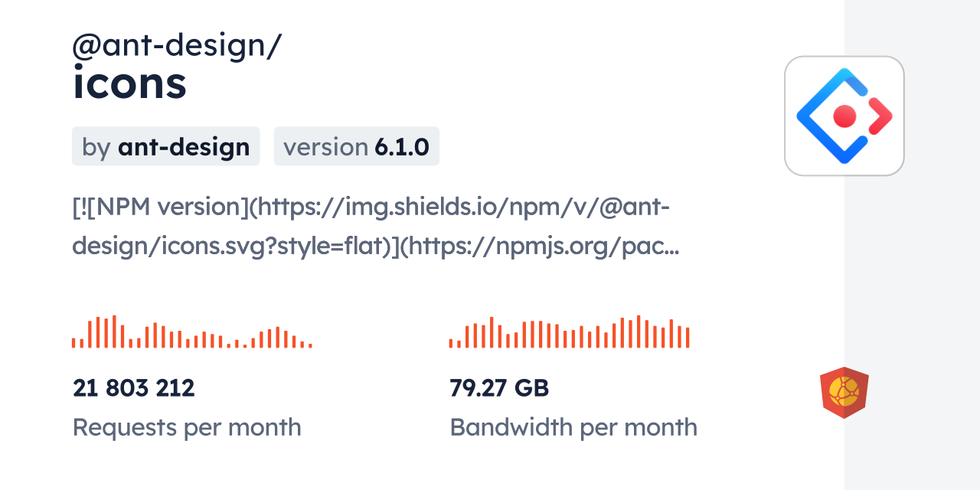980x490 pixels.
Task: Select the "by ant-design" author badge
Action: (x=165, y=146)
